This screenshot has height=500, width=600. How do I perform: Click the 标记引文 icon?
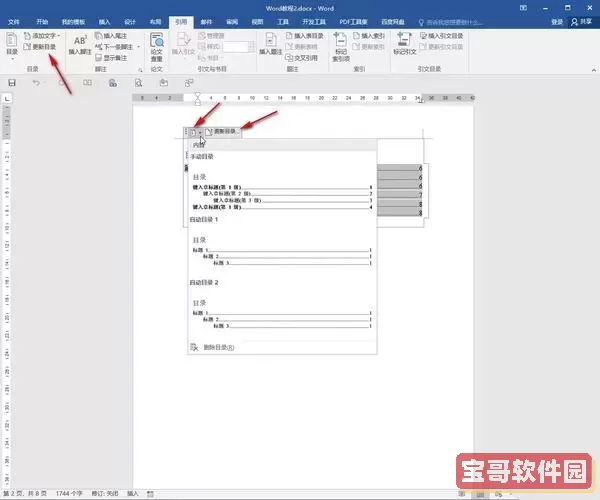click(x=404, y=44)
